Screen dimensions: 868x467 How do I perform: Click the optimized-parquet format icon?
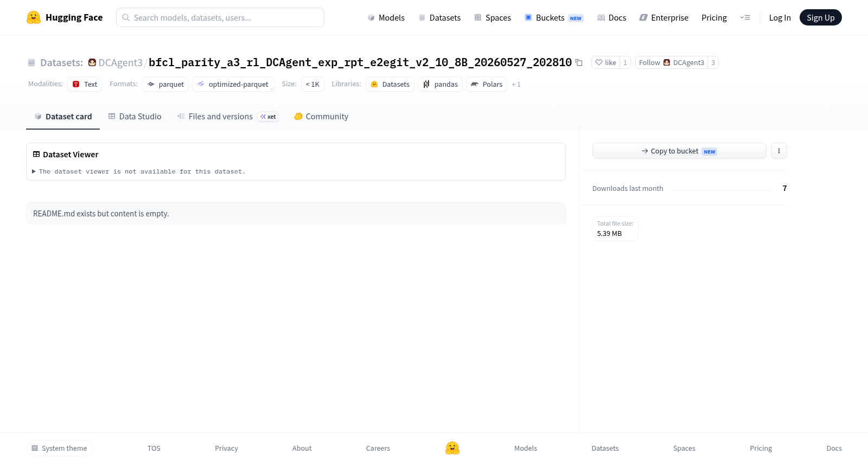pos(201,84)
